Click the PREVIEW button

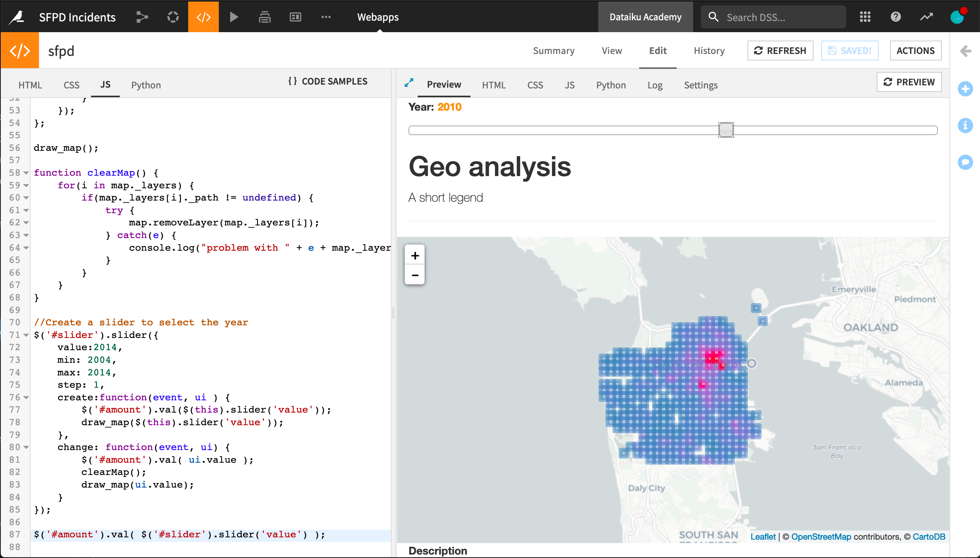909,82
